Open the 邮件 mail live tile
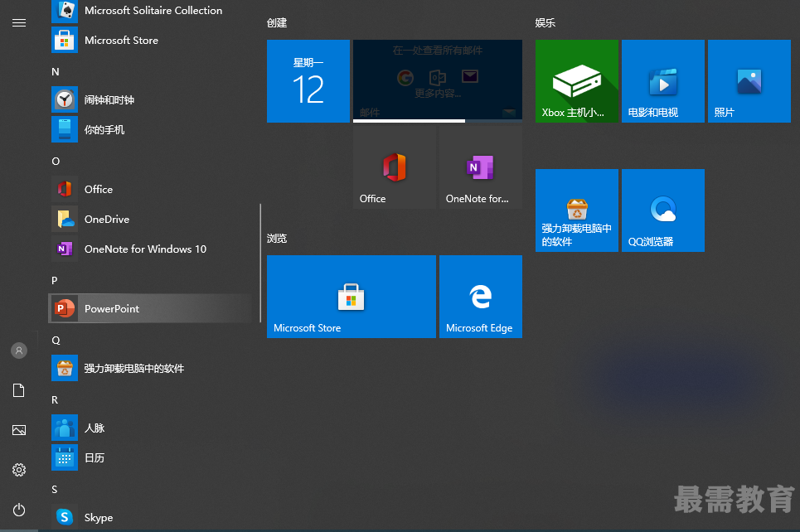 [438, 81]
